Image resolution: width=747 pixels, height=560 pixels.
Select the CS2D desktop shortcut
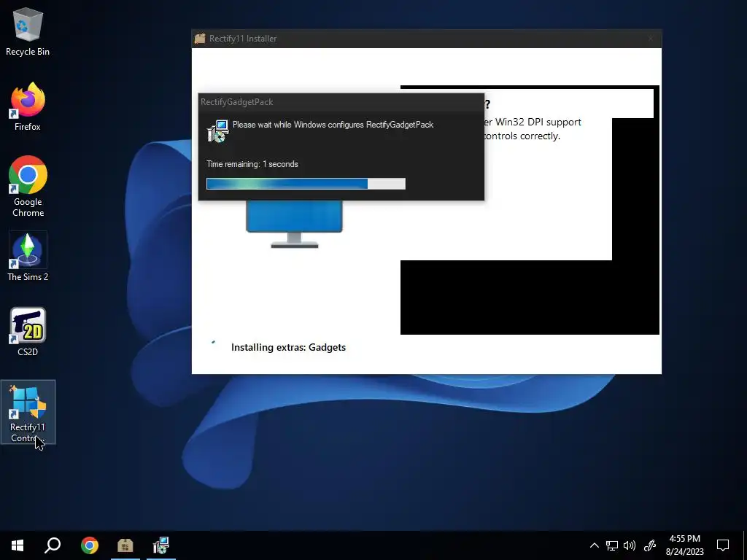(28, 332)
